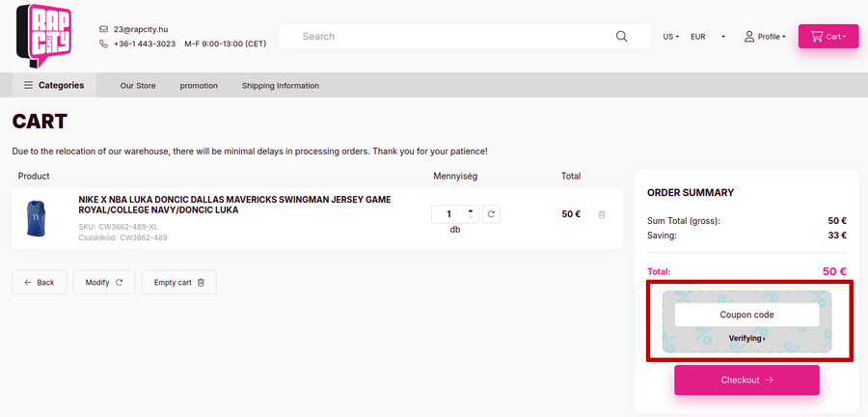Increase jersey quantity with up arrow
This screenshot has height=417, width=868.
pyautogui.click(x=470, y=210)
